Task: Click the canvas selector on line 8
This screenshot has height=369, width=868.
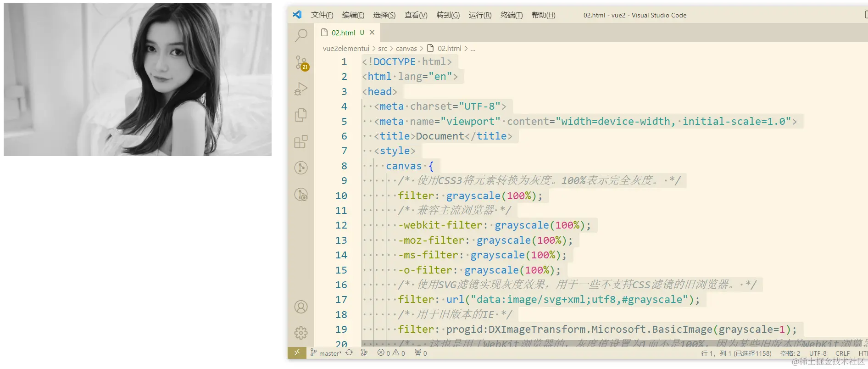Action: (x=404, y=166)
